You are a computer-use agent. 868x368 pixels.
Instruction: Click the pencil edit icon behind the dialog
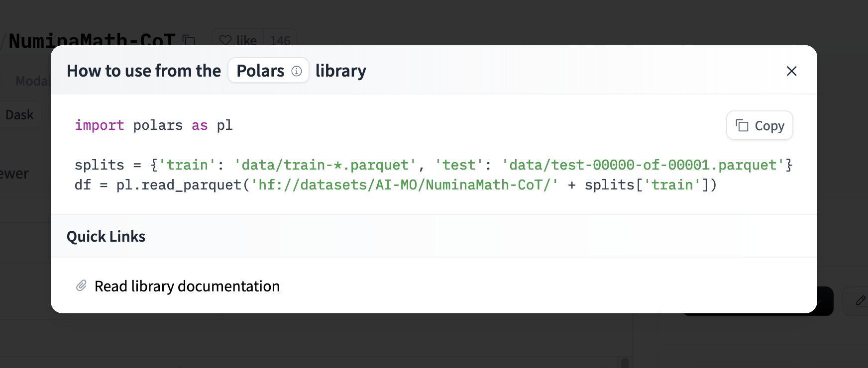(x=861, y=300)
